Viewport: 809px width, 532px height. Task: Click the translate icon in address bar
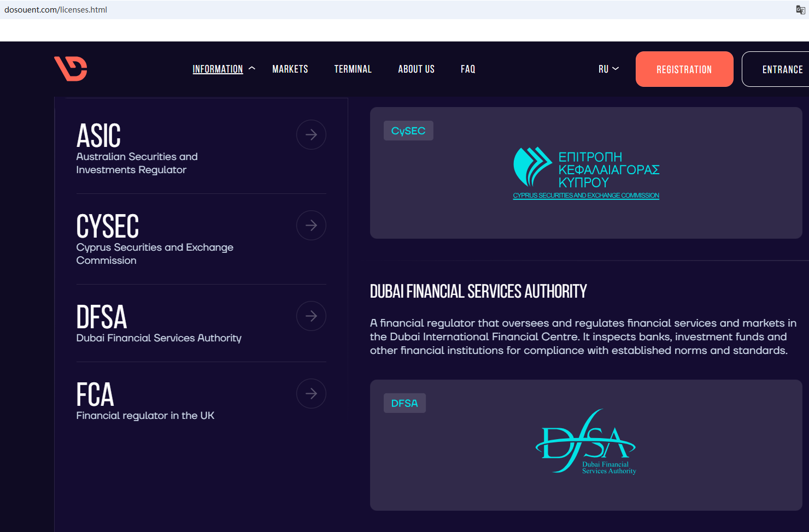(800, 9)
